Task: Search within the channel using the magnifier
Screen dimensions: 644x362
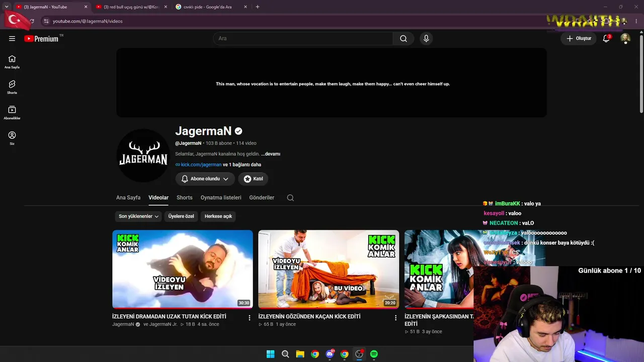Action: click(x=290, y=198)
